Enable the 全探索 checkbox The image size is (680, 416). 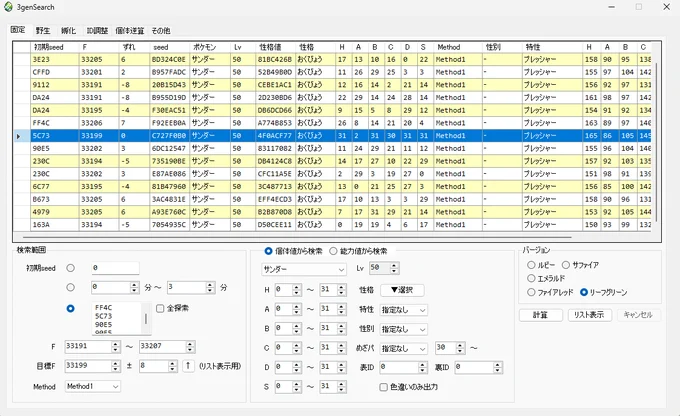coord(173,308)
